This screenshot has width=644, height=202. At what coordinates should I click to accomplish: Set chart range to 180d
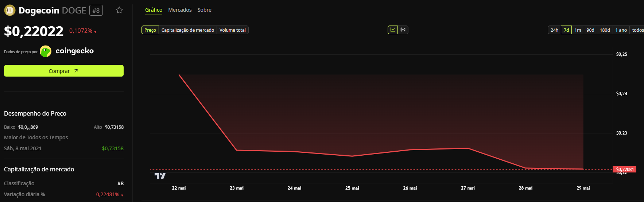coord(605,30)
